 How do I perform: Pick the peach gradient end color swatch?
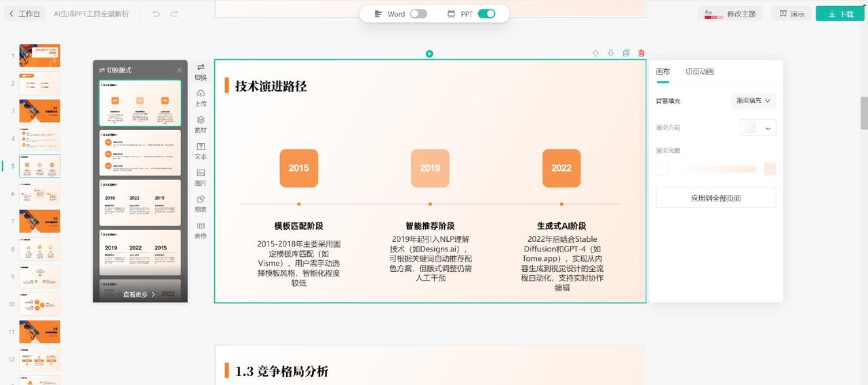(x=770, y=169)
